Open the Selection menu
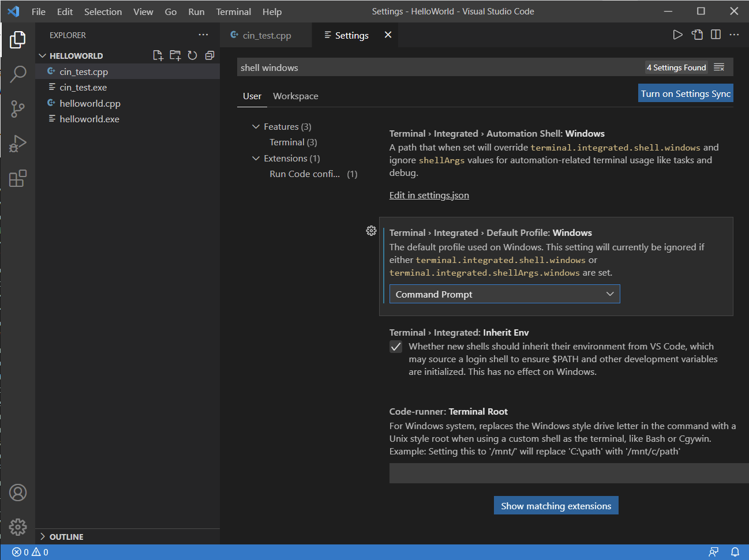The width and height of the screenshot is (749, 560). click(x=103, y=12)
